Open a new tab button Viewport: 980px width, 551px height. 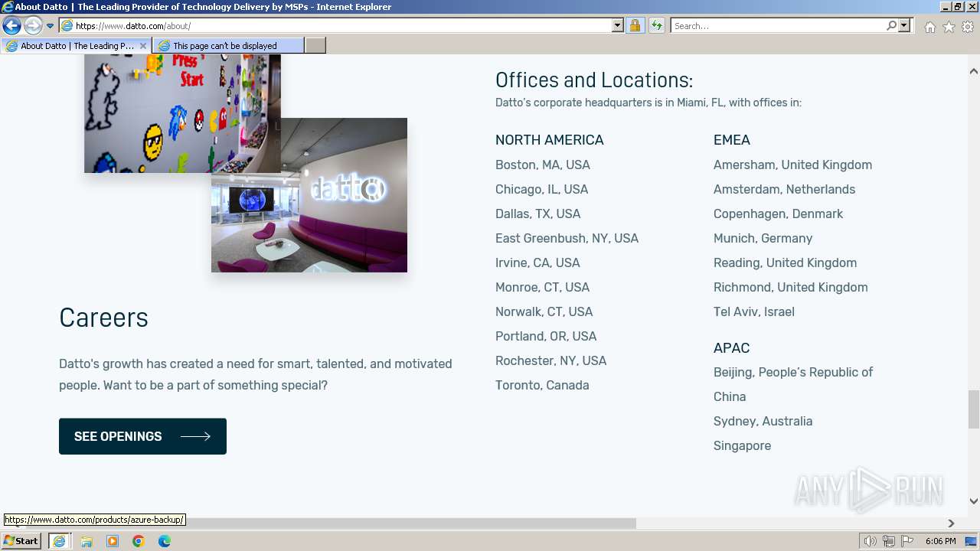(x=315, y=46)
